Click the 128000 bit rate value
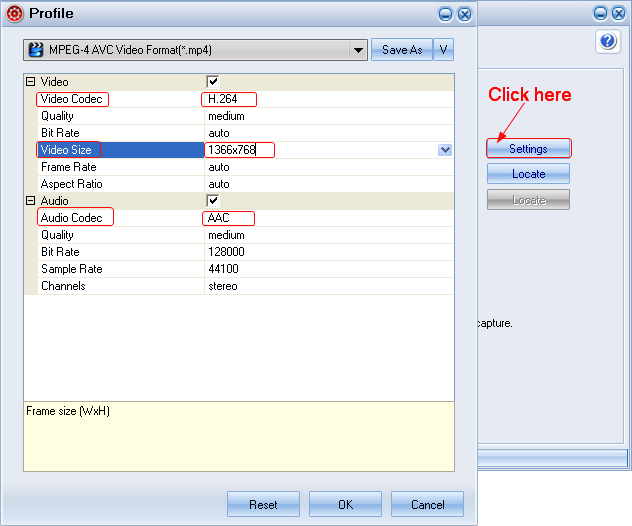Screen dimensions: 632x526 (x=226, y=252)
